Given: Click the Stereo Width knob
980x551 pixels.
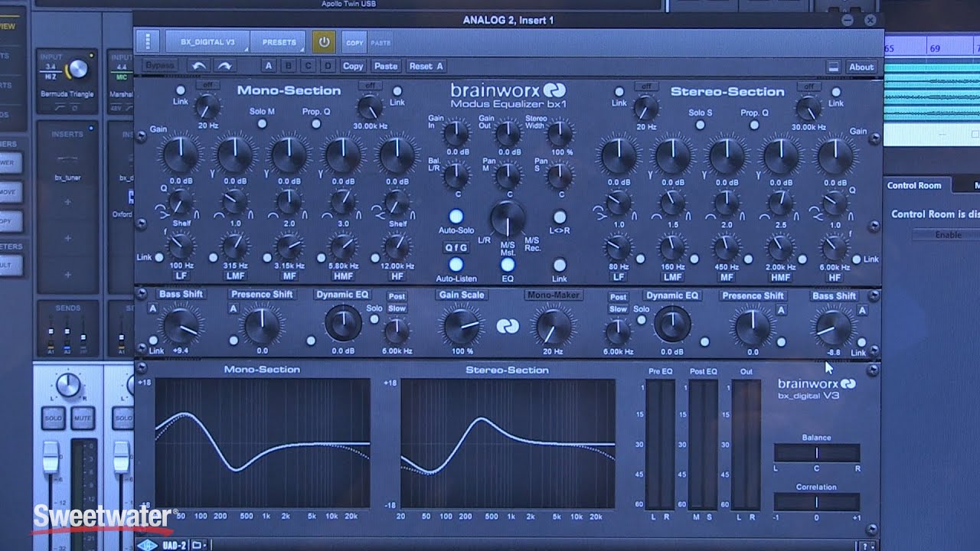Looking at the screenshot, I should [x=560, y=133].
